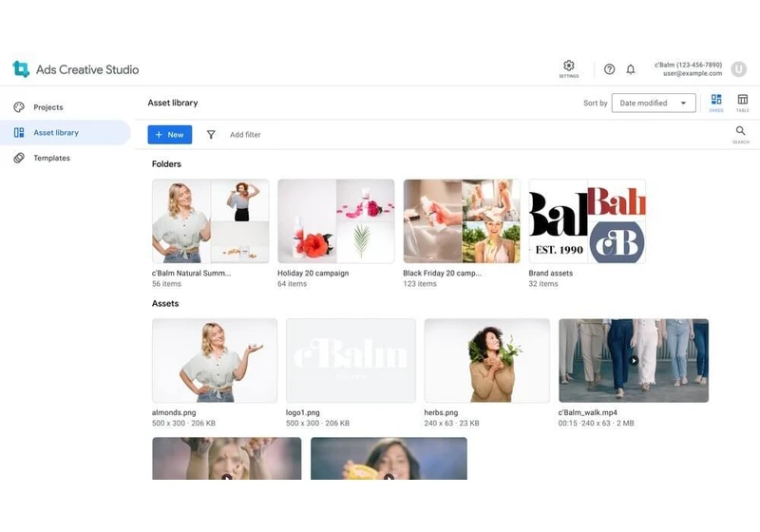Click the "c'Balm_walk.mp4" file name
The image size is (760, 532).
click(587, 412)
